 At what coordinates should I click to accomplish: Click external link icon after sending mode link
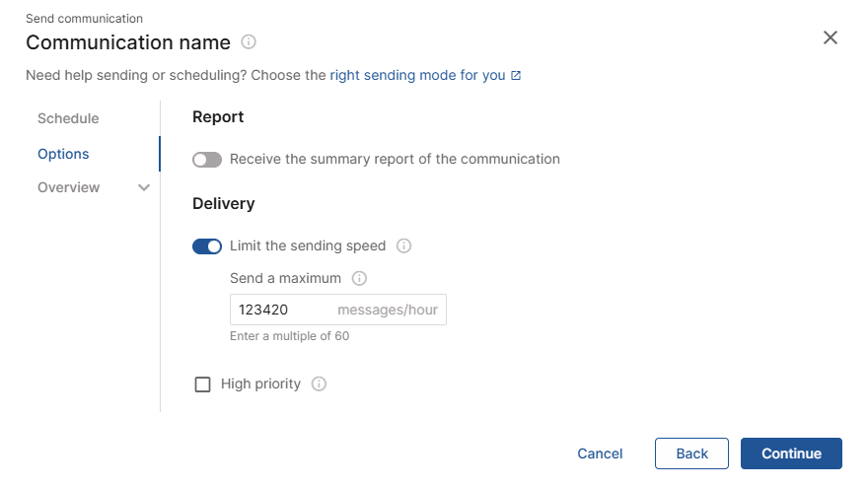516,75
